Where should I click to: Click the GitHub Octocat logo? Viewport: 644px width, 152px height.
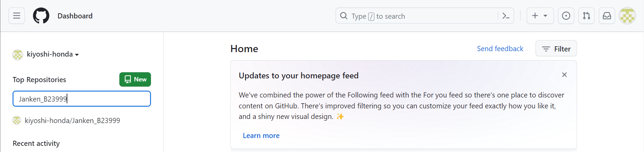click(41, 16)
